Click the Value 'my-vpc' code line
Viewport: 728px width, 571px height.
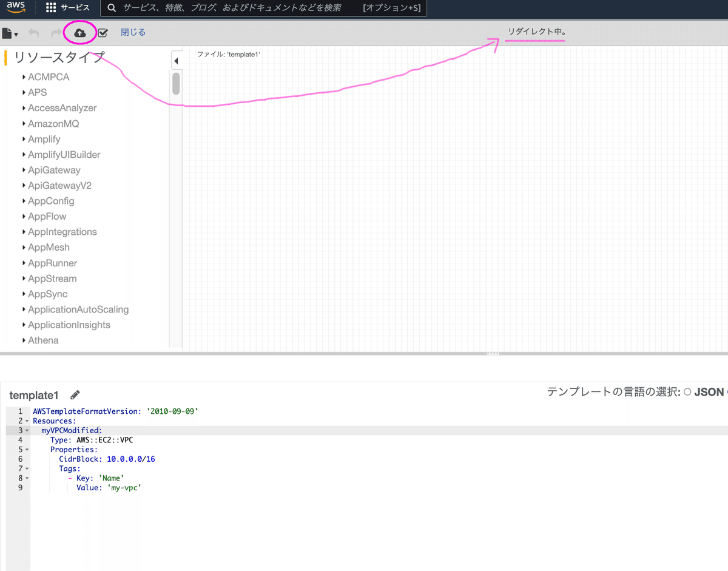coord(109,487)
